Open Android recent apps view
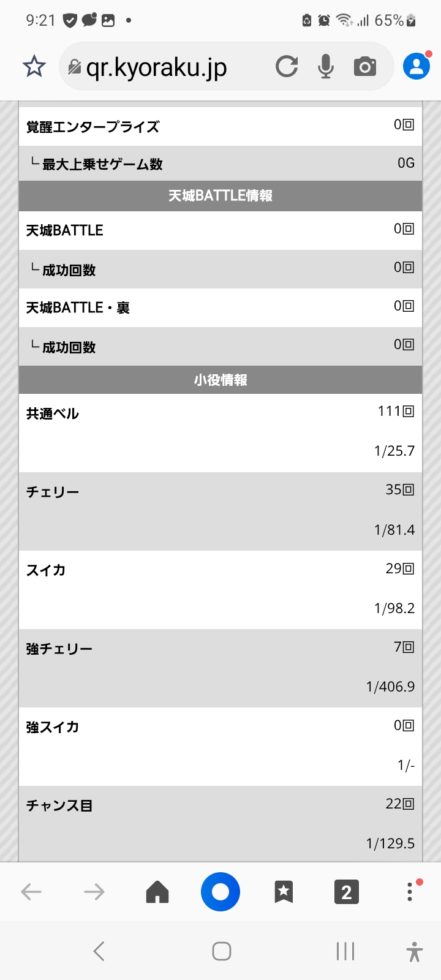 (345, 951)
